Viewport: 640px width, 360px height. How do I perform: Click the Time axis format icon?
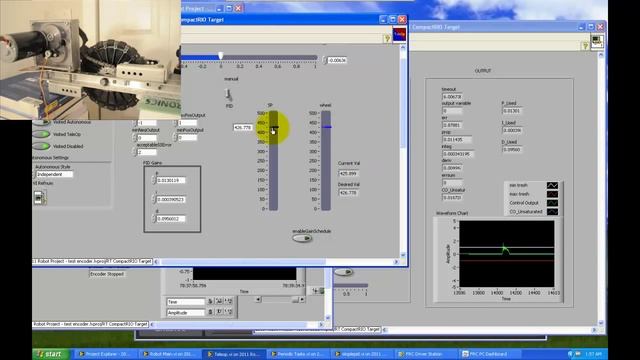coord(219,301)
